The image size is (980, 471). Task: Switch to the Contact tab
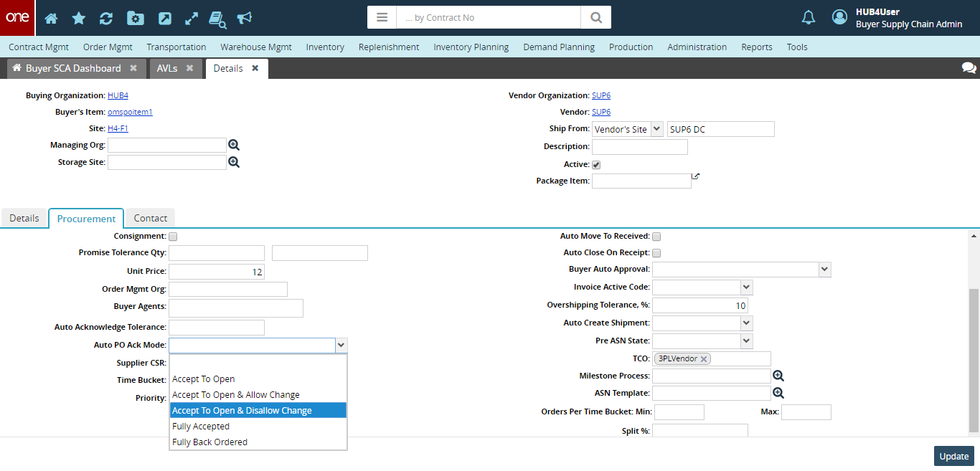(x=150, y=218)
